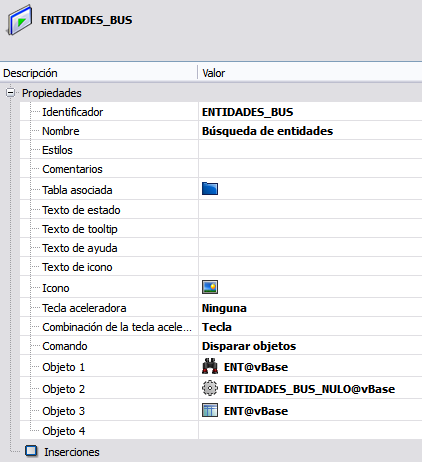Select the Icono property label
Image resolution: width=422 pixels, height=469 pixels.
coord(56,288)
